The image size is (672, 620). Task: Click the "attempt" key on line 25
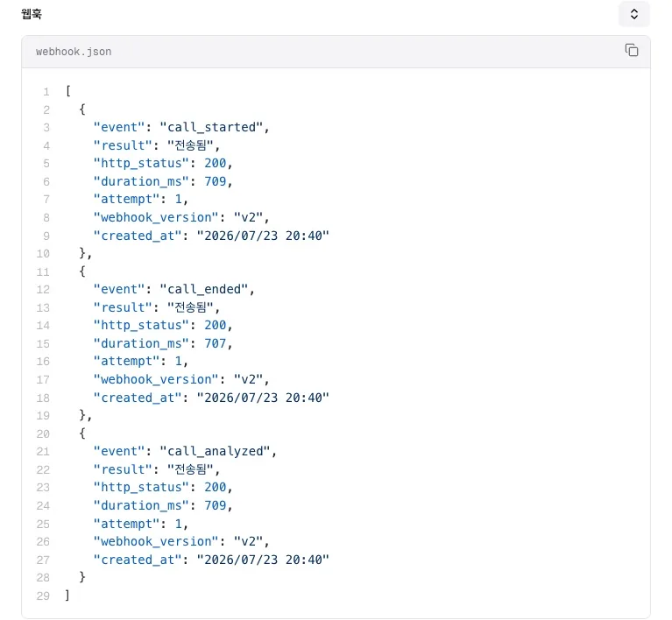tap(126, 523)
